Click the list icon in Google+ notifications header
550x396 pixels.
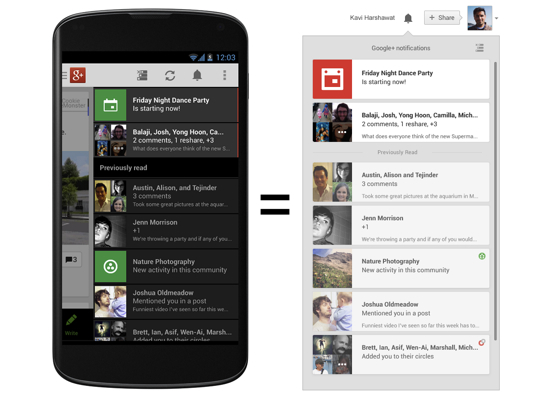click(479, 48)
